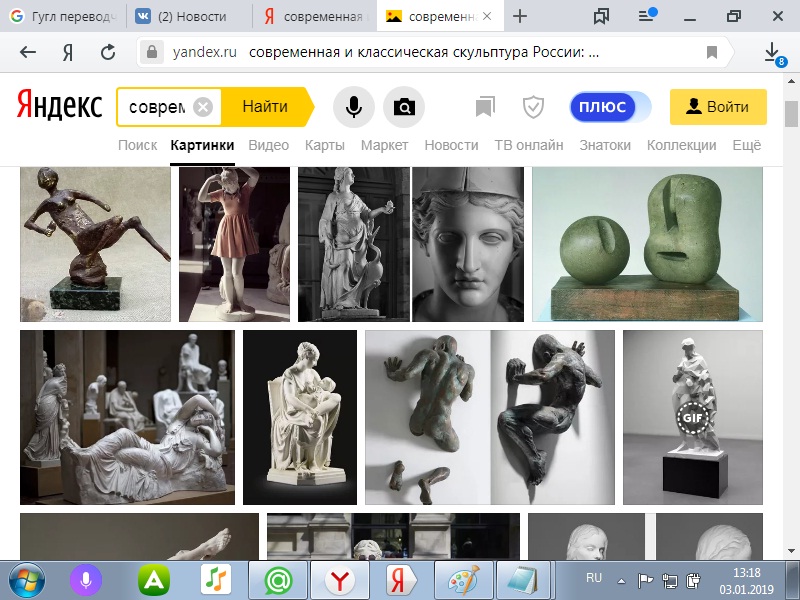Image resolution: width=800 pixels, height=600 pixels.
Task: Click the Войти login button
Action: pyautogui.click(x=718, y=107)
